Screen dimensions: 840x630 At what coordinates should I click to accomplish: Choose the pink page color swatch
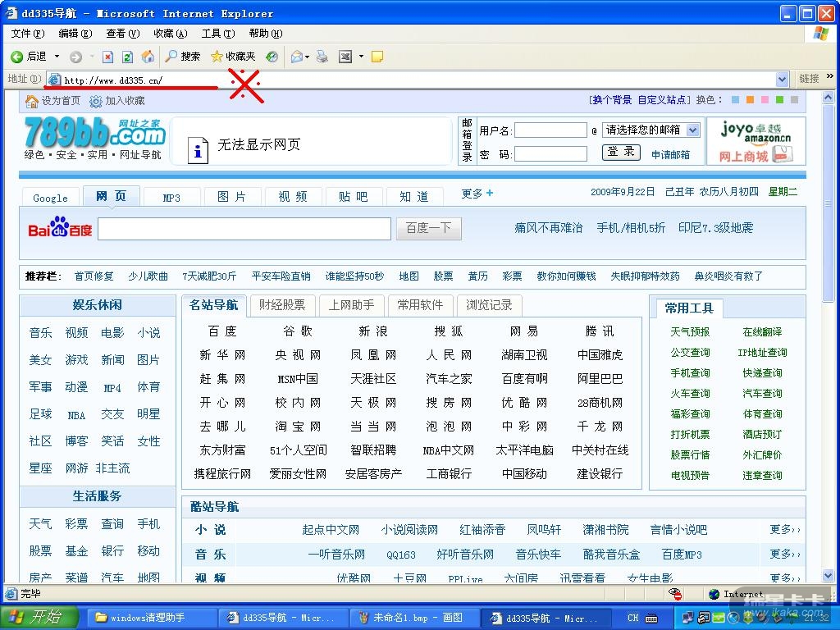(x=765, y=99)
